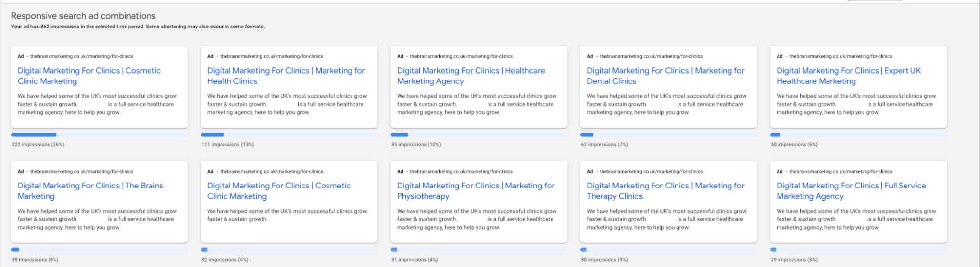Open 'The Brains Marketing' ad headline
The width and height of the screenshot is (980, 267).
pos(90,191)
